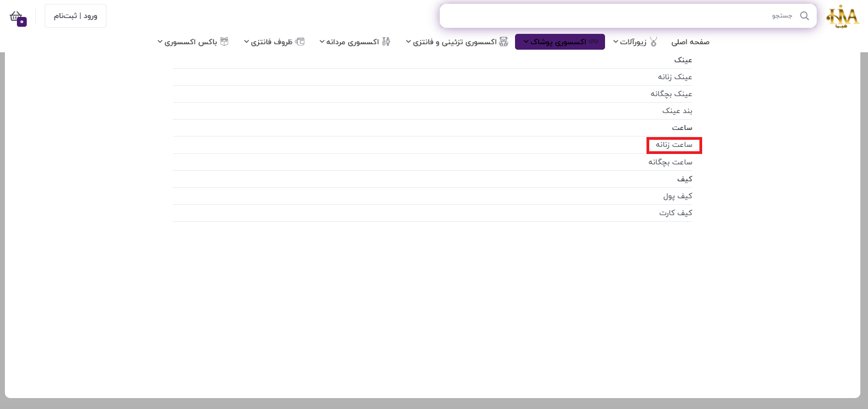Go to کیف پول category
The width and height of the screenshot is (868, 409).
pos(678,196)
